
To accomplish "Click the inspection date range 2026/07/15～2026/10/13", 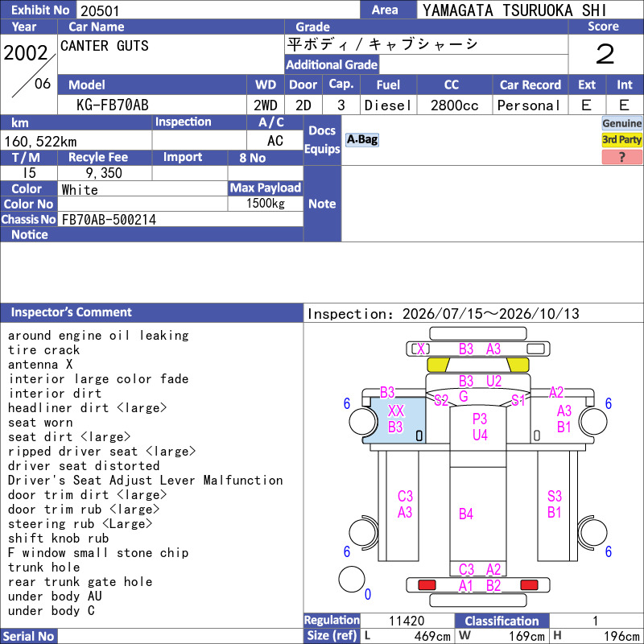I will (x=490, y=314).
